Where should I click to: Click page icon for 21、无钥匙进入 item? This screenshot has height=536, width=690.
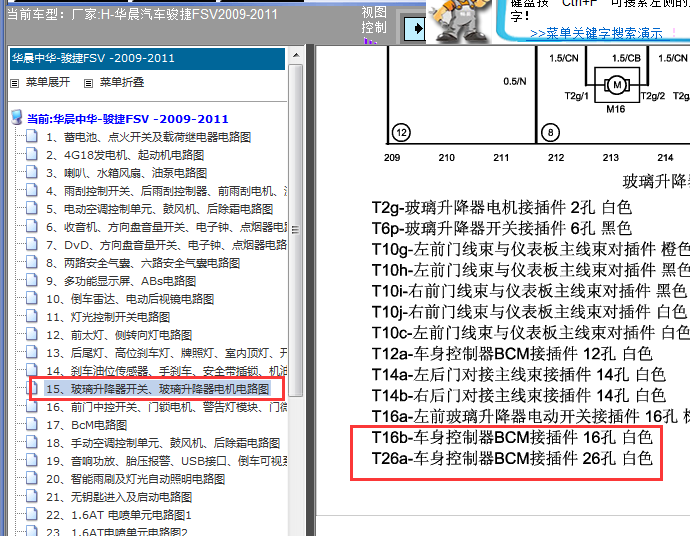[x=32, y=496]
